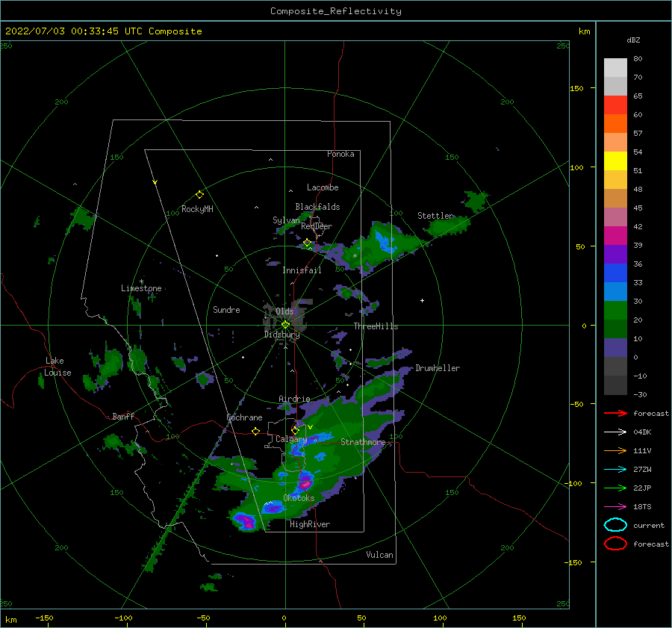The width and height of the screenshot is (672, 628).
Task: Click the Composite_Reflectivity title text
Action: point(336,11)
